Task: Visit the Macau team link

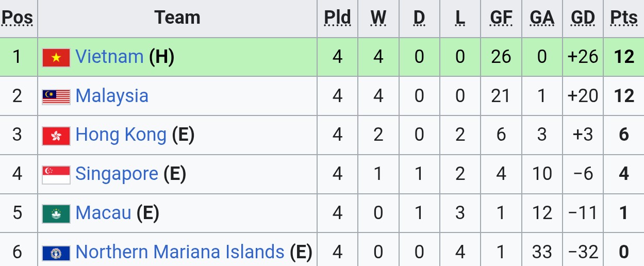Action: click(x=103, y=212)
